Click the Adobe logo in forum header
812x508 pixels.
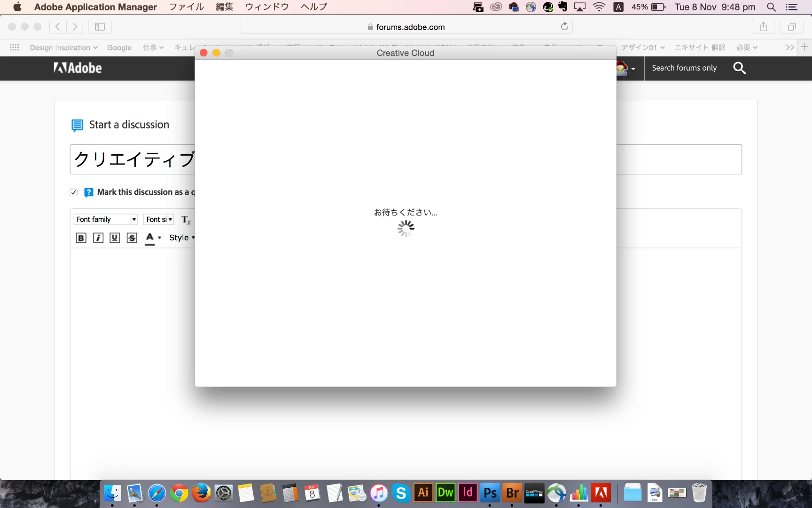(x=78, y=68)
